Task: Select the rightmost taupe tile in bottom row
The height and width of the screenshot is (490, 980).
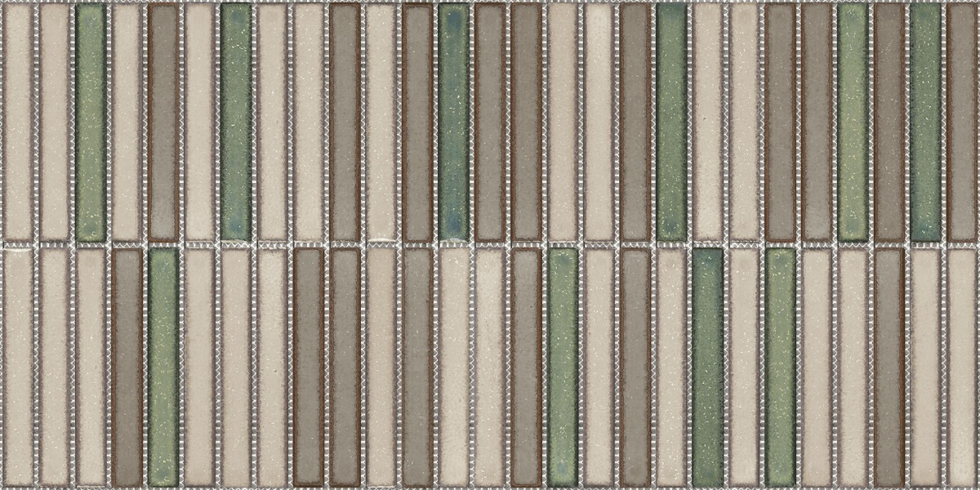Action: click(889, 367)
